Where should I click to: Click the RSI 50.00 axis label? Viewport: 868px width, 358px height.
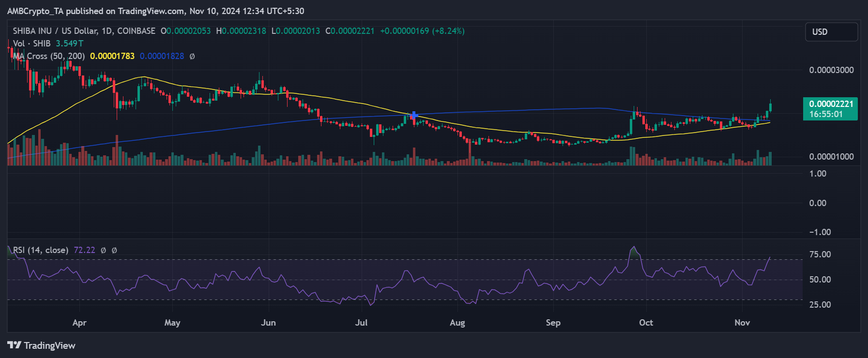[x=820, y=280]
